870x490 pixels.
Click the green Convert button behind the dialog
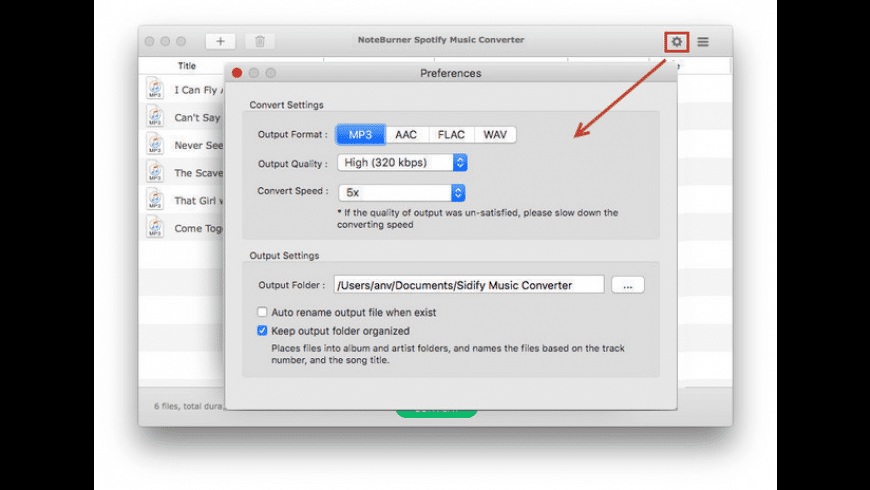tap(436, 413)
